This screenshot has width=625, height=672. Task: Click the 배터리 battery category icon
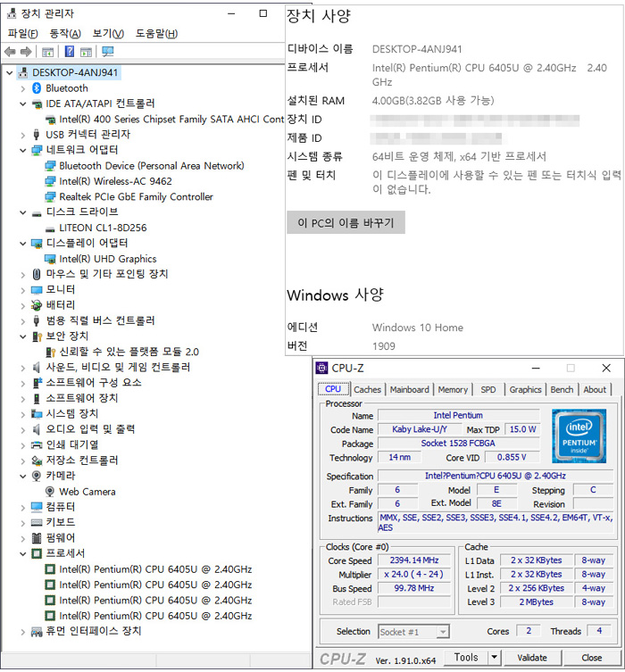click(x=37, y=305)
